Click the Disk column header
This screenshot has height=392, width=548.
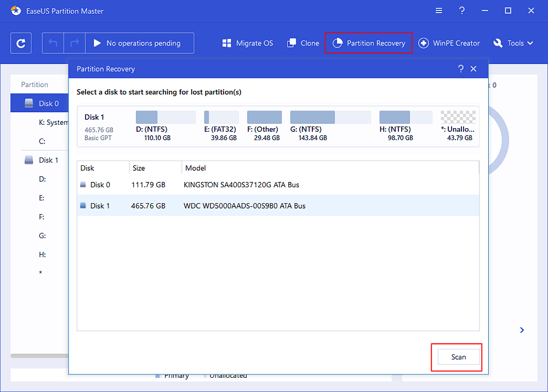pyautogui.click(x=103, y=168)
